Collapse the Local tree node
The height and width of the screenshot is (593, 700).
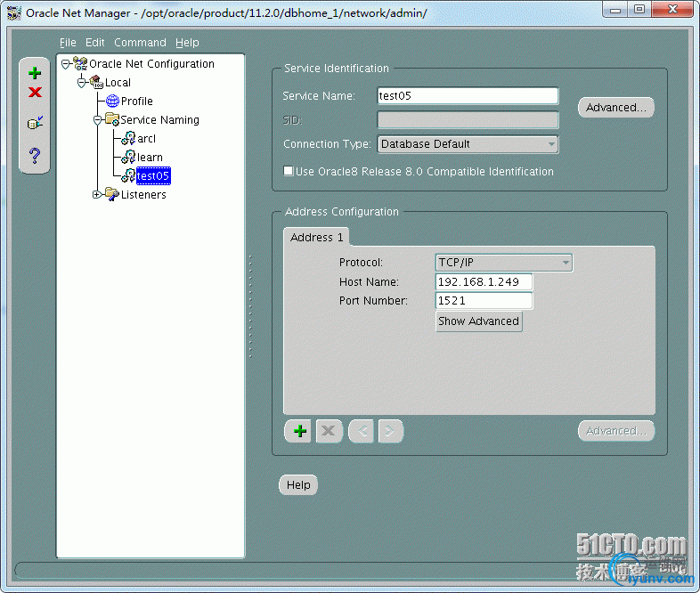pos(82,83)
